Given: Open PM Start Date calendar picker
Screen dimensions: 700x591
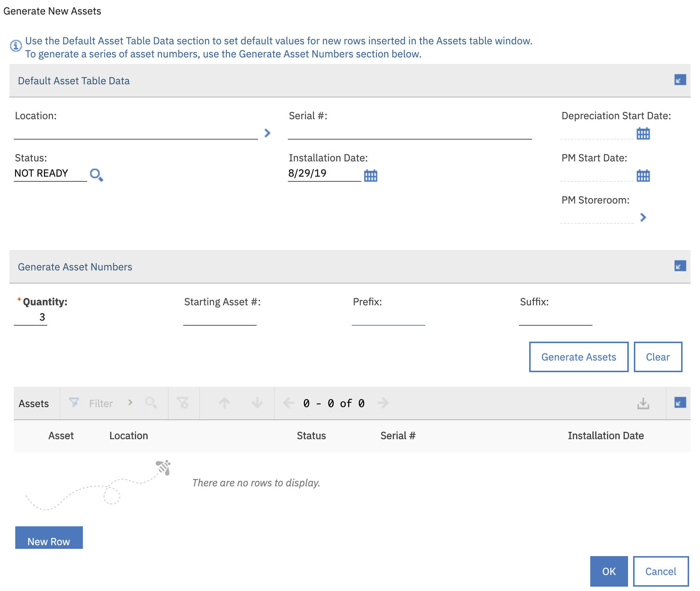Looking at the screenshot, I should click(643, 175).
